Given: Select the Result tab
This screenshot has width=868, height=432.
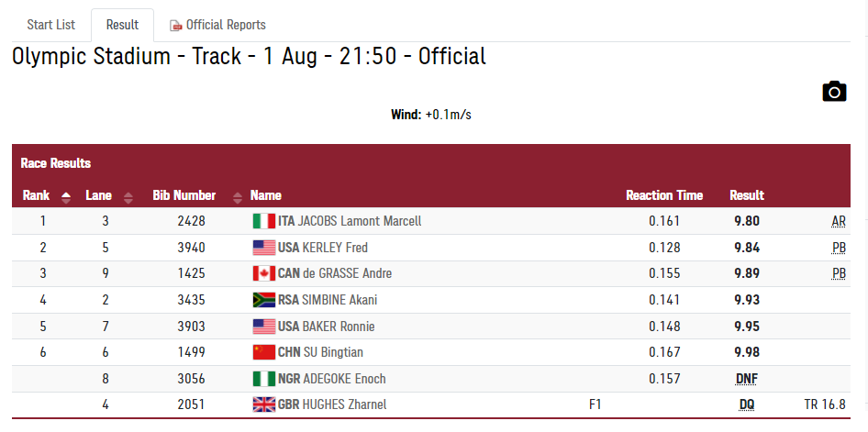Looking at the screenshot, I should click(x=122, y=25).
